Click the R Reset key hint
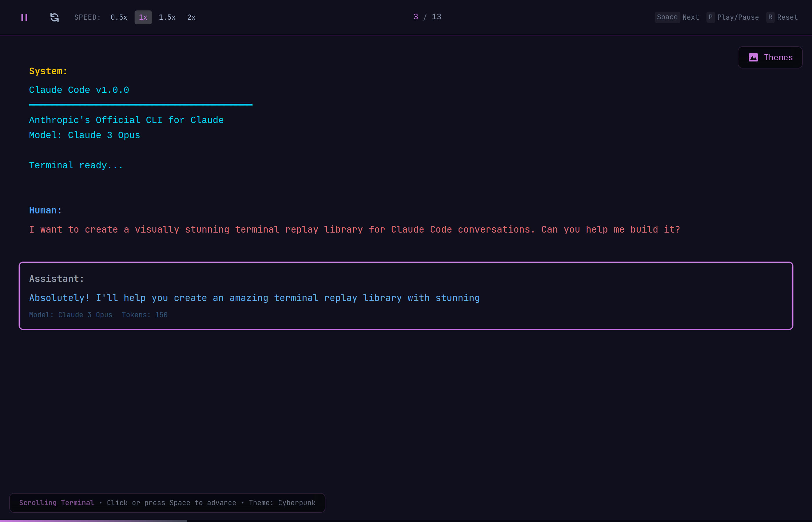The height and width of the screenshot is (522, 812). click(782, 17)
